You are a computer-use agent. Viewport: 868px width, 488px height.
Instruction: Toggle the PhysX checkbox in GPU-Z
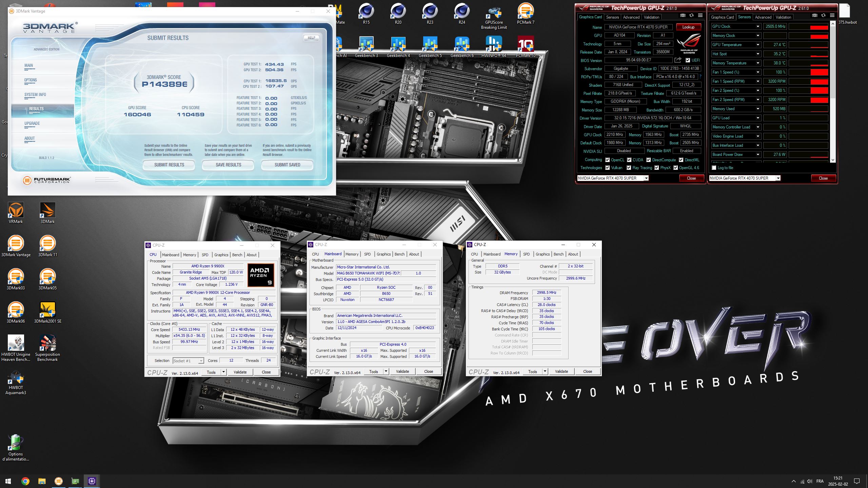[656, 168]
